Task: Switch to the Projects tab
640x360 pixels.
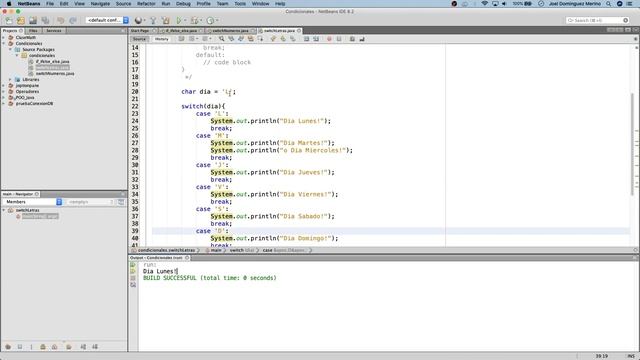Action: pos(12,31)
